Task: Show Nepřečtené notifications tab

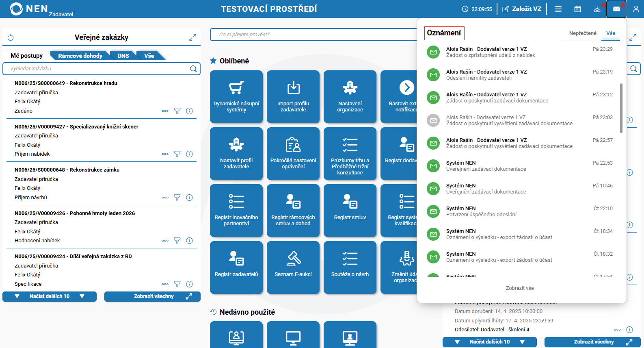Action: pyautogui.click(x=583, y=33)
